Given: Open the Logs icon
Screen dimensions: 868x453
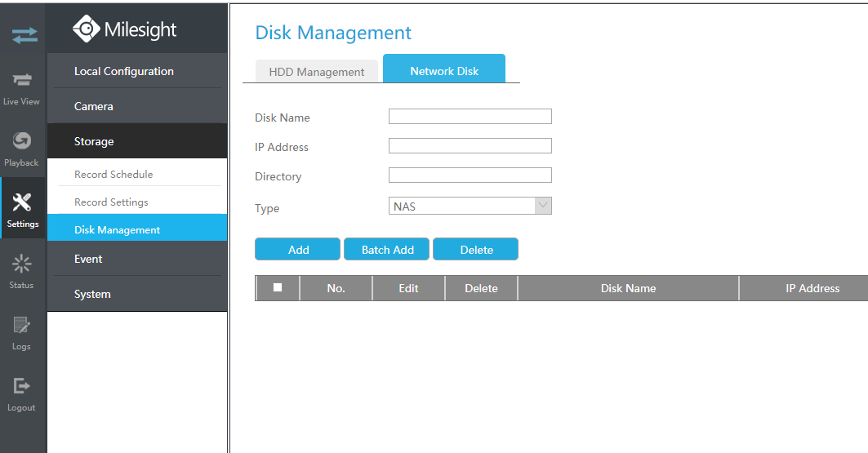Looking at the screenshot, I should 22,325.
